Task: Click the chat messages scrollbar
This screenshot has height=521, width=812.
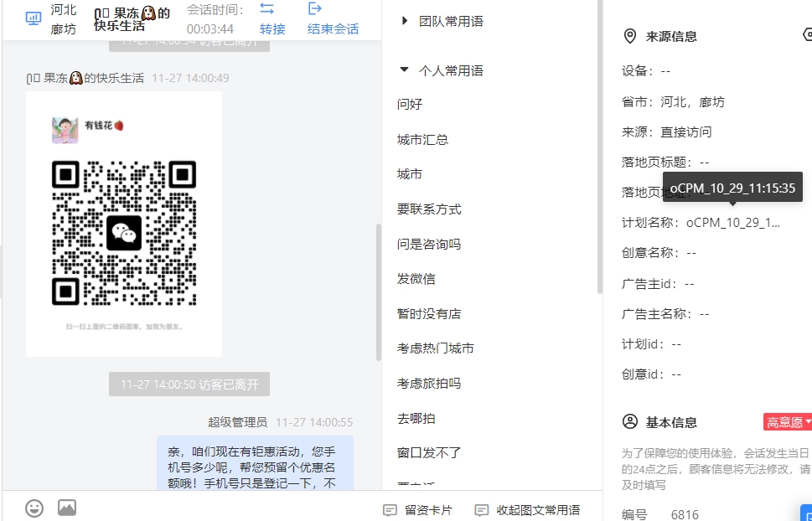Action: (x=379, y=292)
